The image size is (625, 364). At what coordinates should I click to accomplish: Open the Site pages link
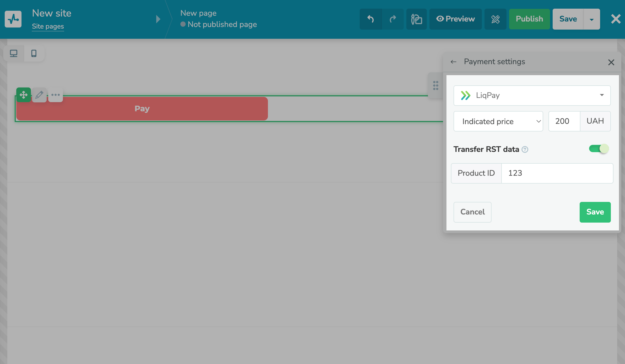pyautogui.click(x=48, y=26)
